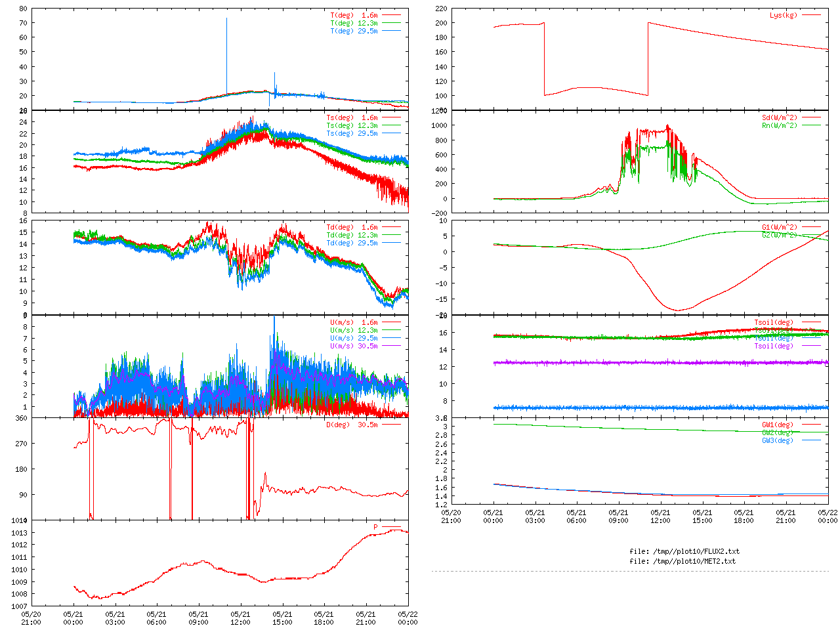This screenshot has width=840, height=630.
Task: Click the '1008' pressure axis value
Action: point(19,595)
